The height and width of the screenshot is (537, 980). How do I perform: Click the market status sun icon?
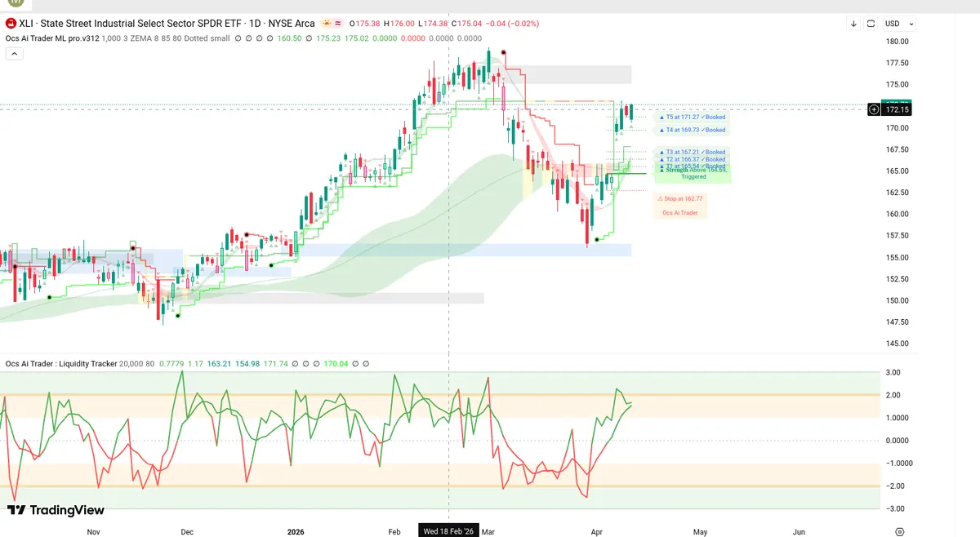[327, 24]
